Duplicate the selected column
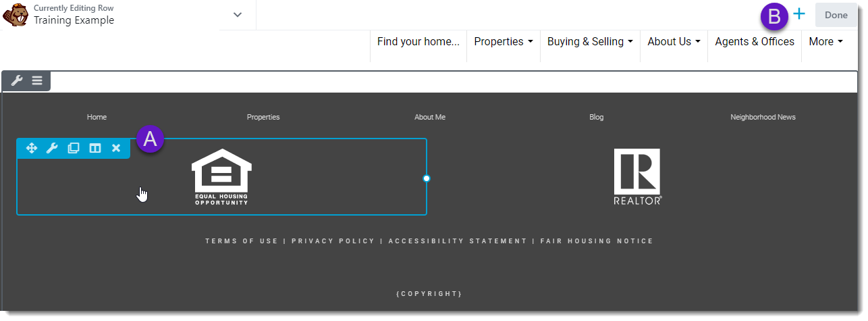The width and height of the screenshot is (868, 321). (x=74, y=148)
